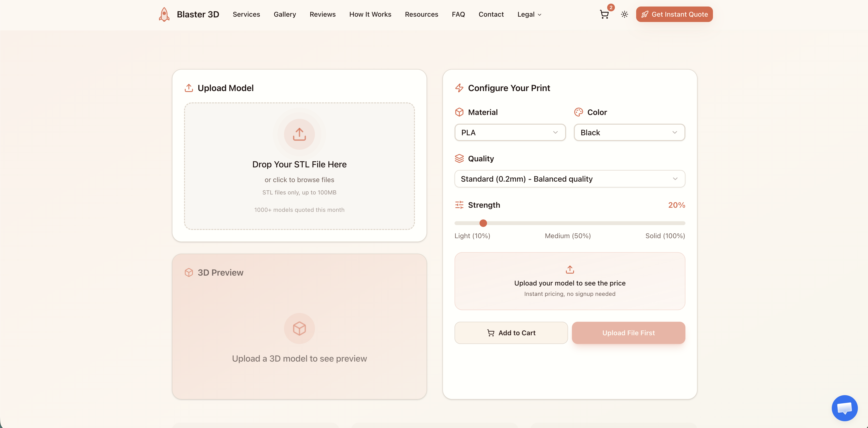This screenshot has width=868, height=428.
Task: Open the Material PLA dropdown
Action: pos(510,132)
